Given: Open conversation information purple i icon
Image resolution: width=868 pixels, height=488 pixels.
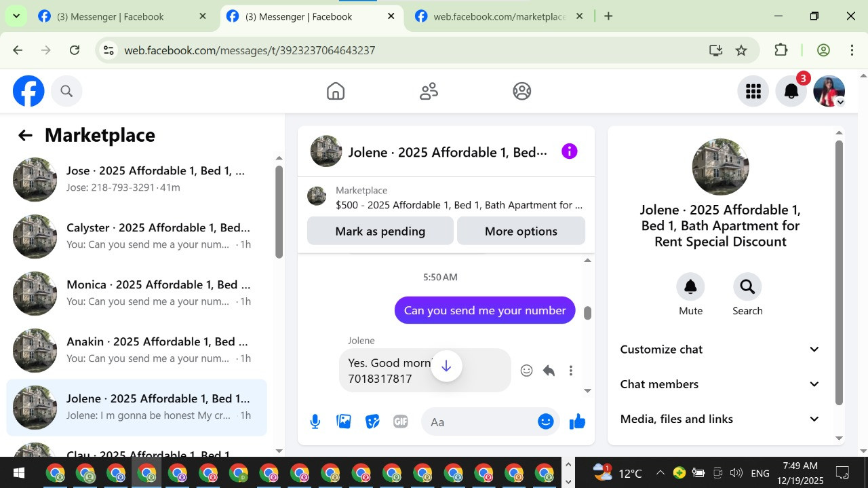Looking at the screenshot, I should (570, 151).
